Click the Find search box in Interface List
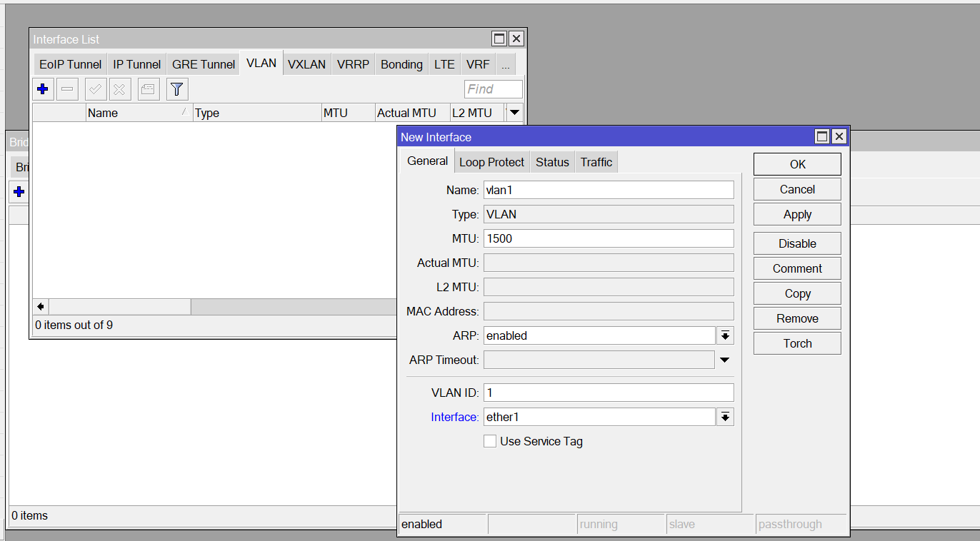The image size is (980, 541). click(494, 89)
